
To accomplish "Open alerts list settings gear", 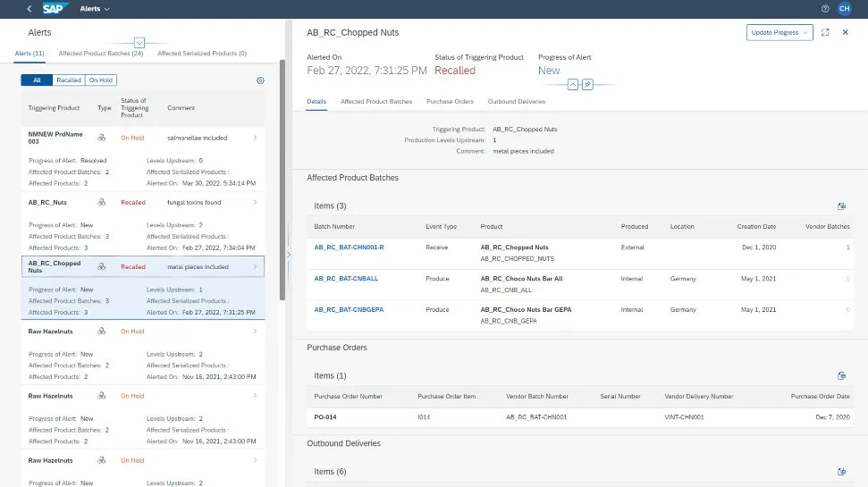I will [260, 80].
